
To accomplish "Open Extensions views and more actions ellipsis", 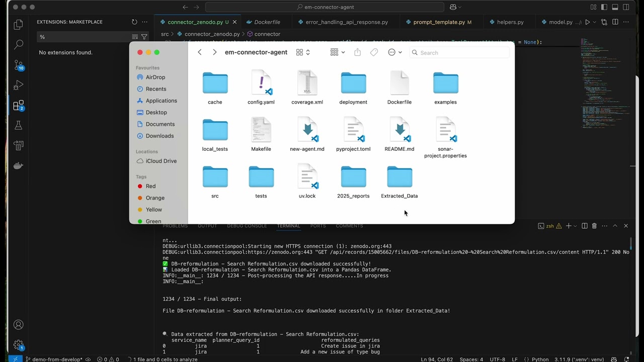I will 145,22.
